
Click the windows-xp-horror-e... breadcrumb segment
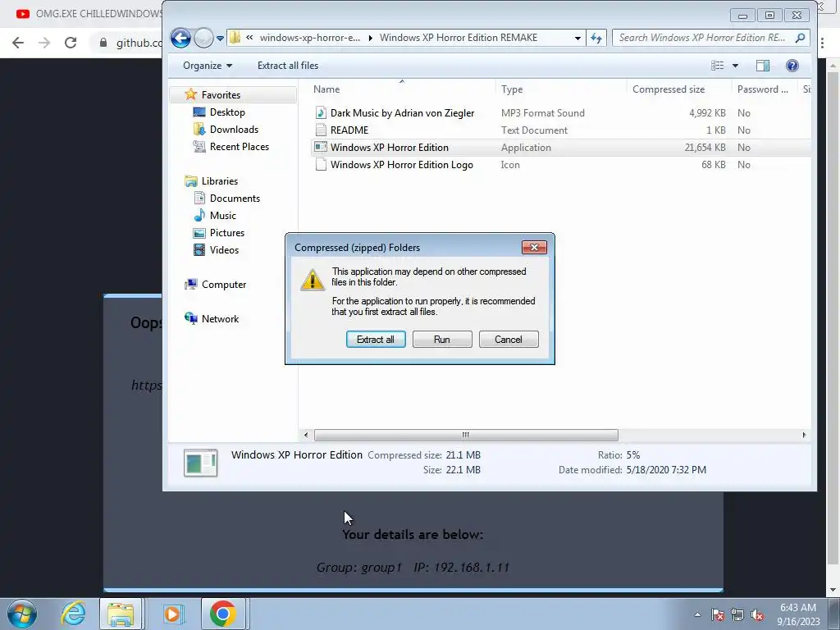[309, 38]
